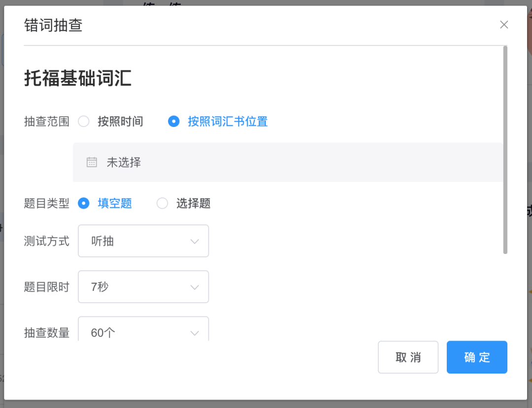The image size is (532, 408).
Task: Open the 测试方式 dropdown chevron
Action: click(194, 241)
